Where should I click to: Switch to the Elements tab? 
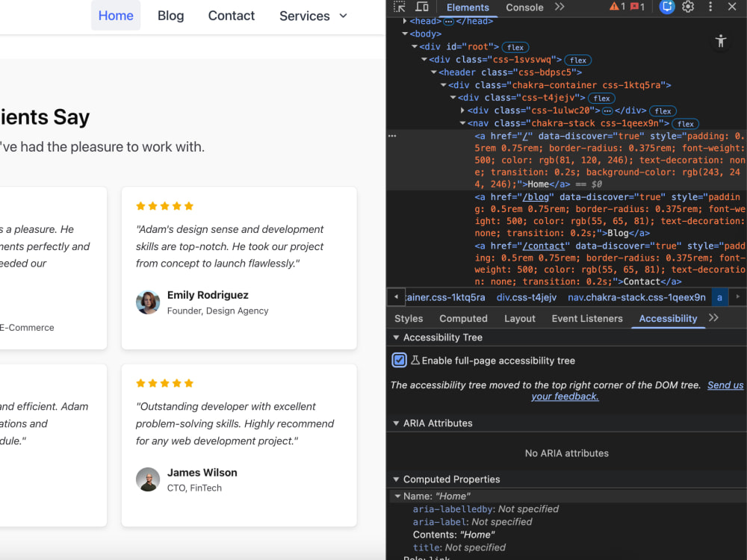point(468,7)
